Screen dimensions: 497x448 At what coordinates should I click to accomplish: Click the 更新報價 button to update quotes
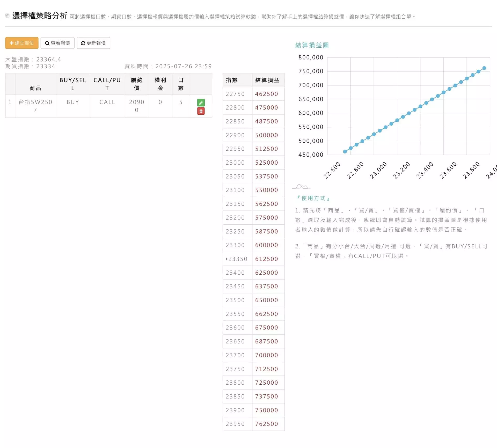(93, 43)
